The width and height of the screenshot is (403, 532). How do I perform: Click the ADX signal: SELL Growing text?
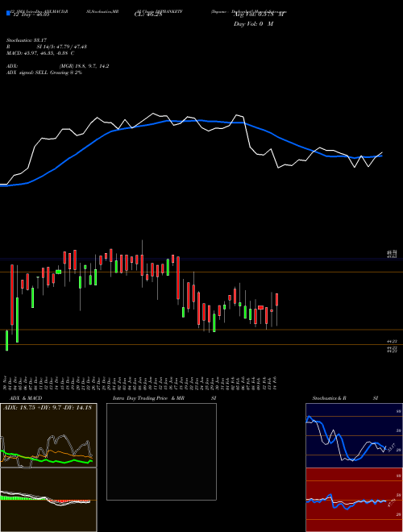(44, 73)
